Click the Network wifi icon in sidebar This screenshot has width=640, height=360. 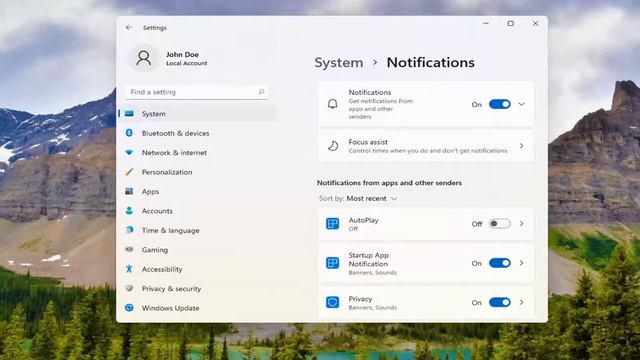(129, 152)
